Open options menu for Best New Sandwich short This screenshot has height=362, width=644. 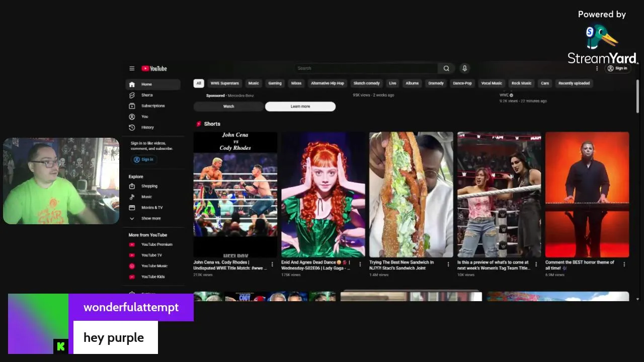(x=448, y=264)
